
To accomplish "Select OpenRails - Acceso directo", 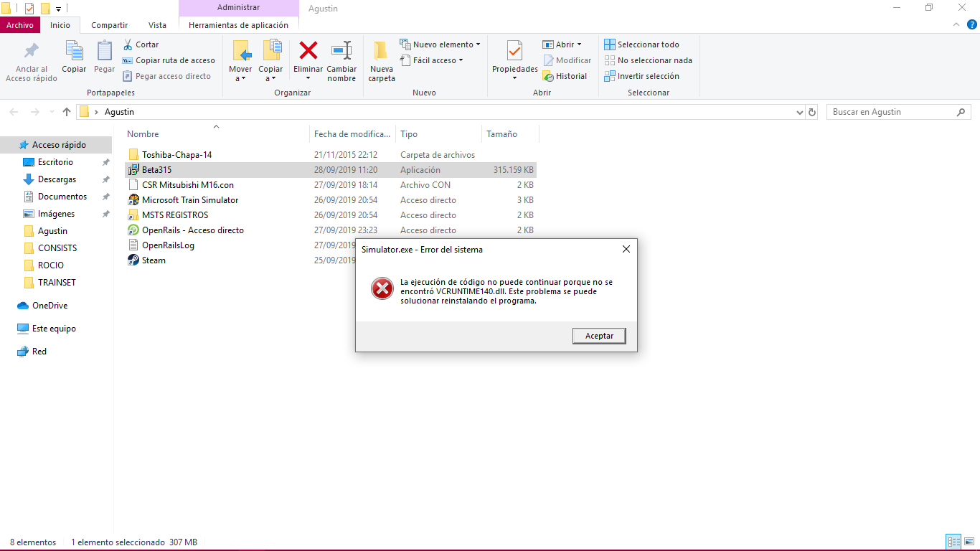I will [x=192, y=230].
